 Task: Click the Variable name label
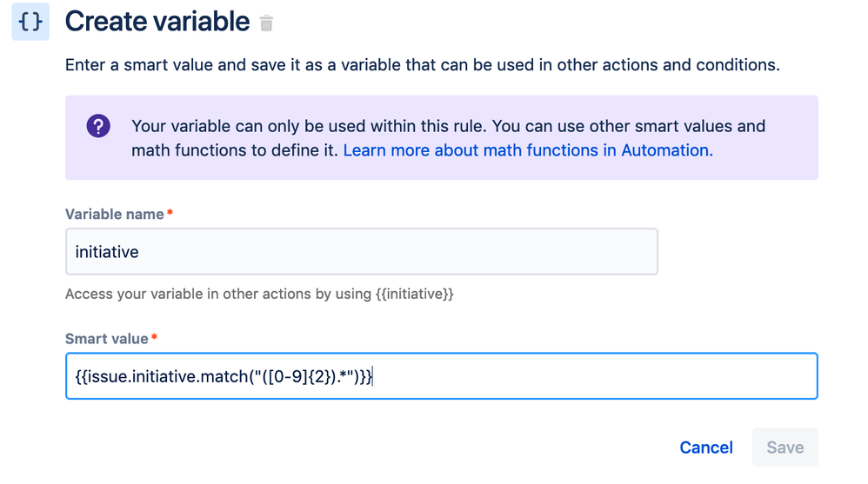[114, 214]
